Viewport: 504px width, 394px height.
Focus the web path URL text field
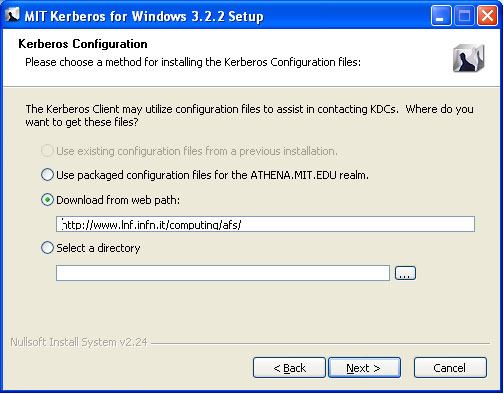coord(265,224)
